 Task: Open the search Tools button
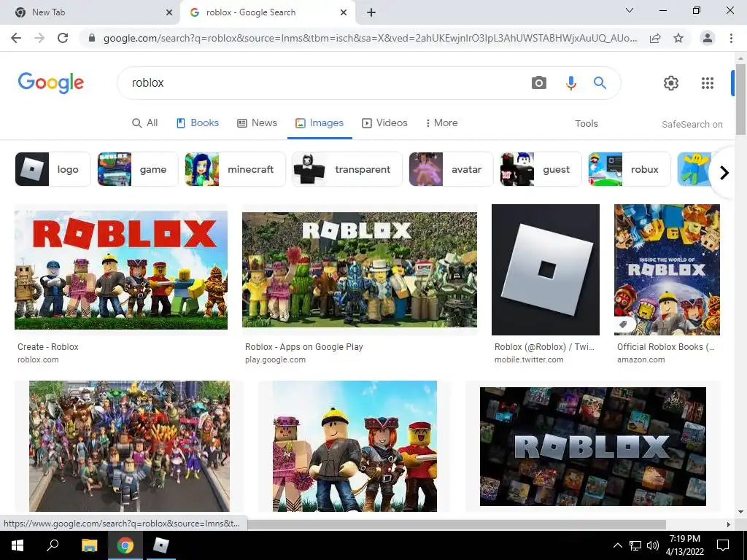[586, 123]
